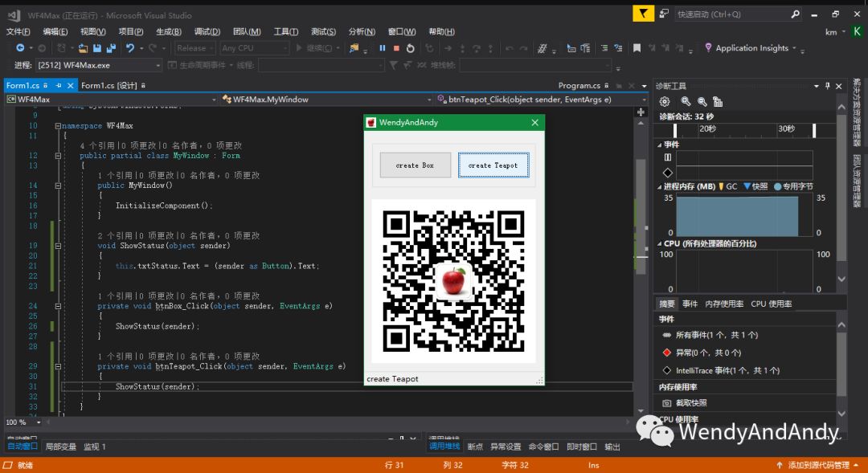Collapse the CPU graph section
Image resolution: width=868 pixels, height=473 pixels.
click(x=659, y=243)
